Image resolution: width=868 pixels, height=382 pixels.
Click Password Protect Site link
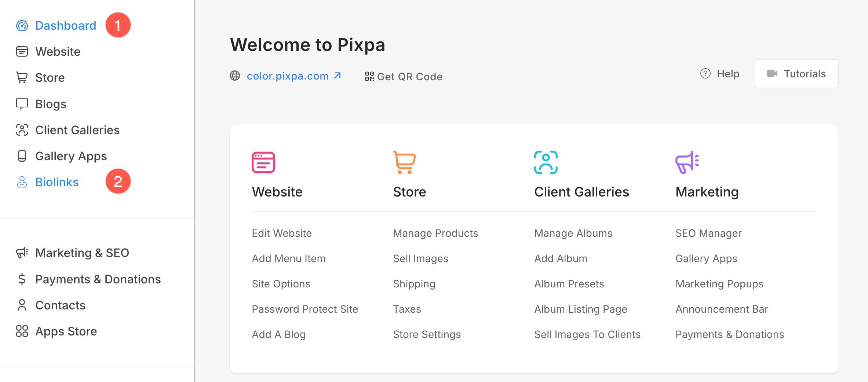[305, 309]
